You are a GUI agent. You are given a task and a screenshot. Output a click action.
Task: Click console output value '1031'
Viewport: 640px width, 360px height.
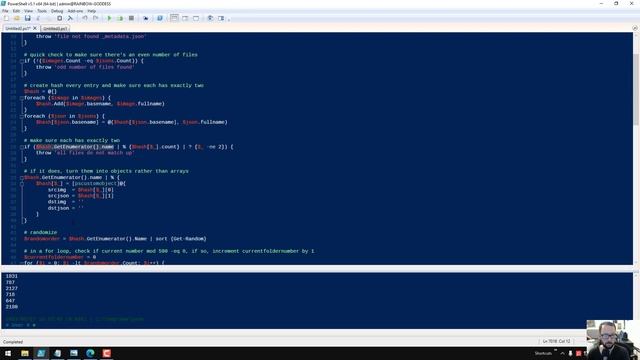pyautogui.click(x=11, y=276)
